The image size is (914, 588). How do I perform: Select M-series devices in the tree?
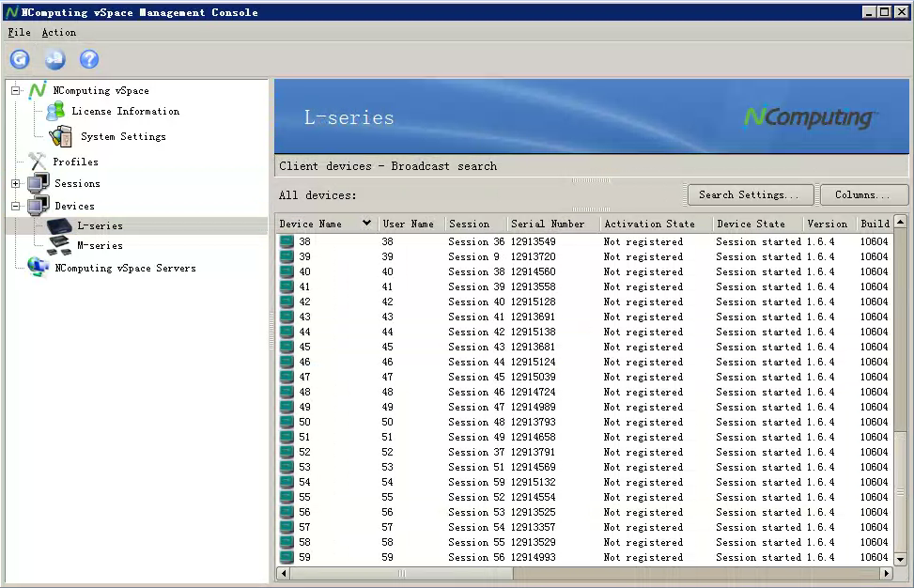[x=100, y=245]
